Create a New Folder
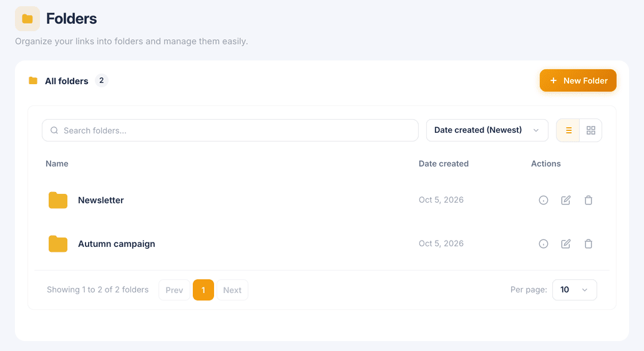644x351 pixels. (578, 80)
